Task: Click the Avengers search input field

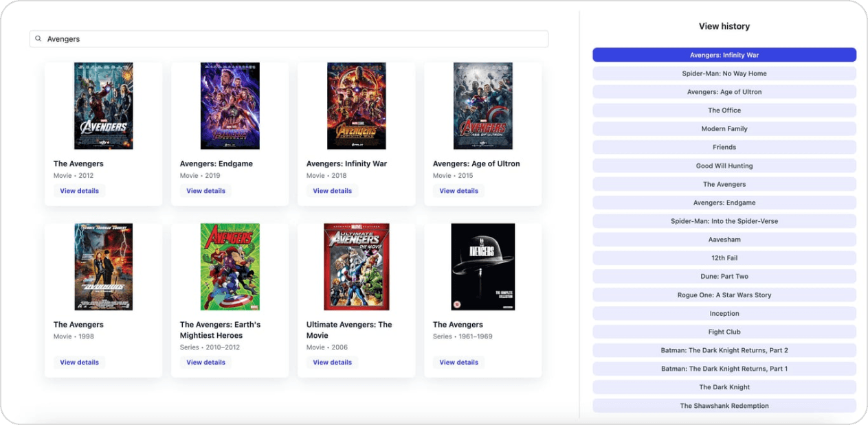Action: (x=289, y=39)
